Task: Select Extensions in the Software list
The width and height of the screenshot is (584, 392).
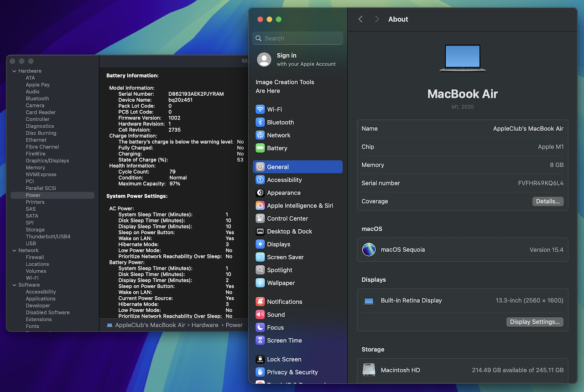Action: pyautogui.click(x=39, y=320)
